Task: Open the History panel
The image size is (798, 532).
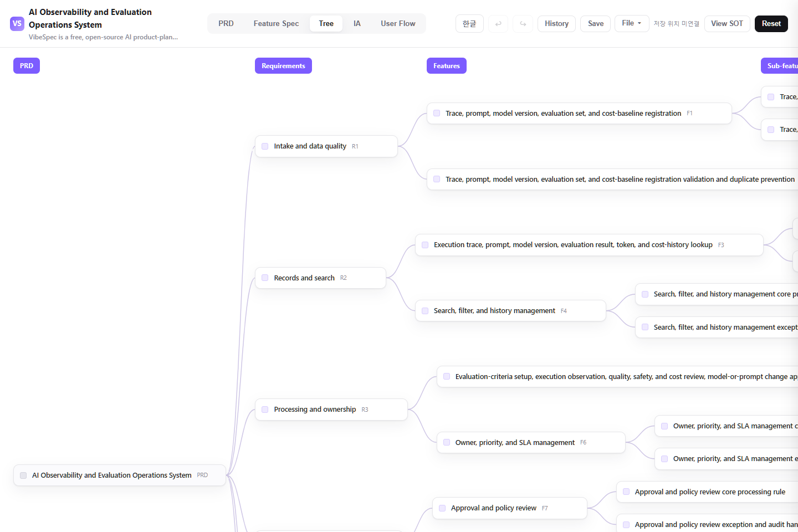Action: (556, 24)
